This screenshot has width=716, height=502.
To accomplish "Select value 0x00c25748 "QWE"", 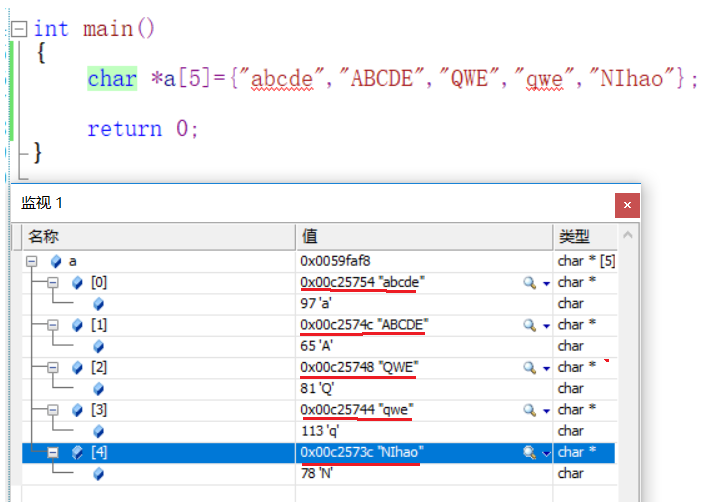I will [359, 368].
